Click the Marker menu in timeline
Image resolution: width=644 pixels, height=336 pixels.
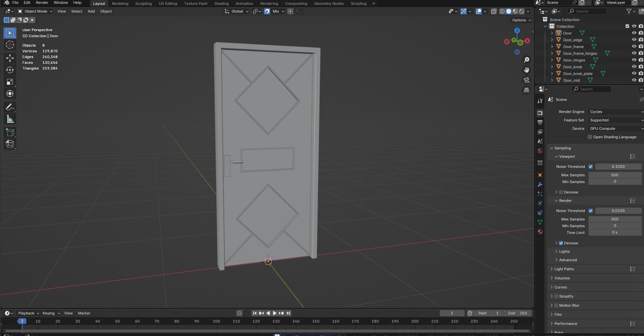(84, 313)
